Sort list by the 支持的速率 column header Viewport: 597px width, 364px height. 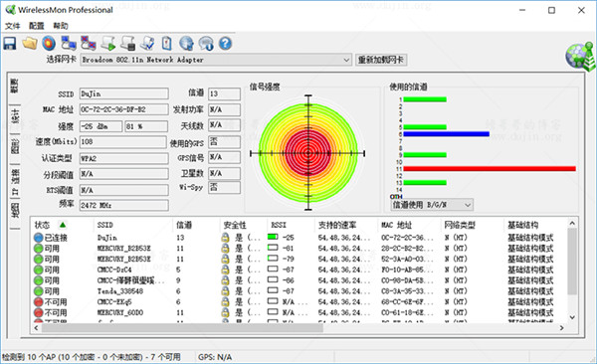346,225
